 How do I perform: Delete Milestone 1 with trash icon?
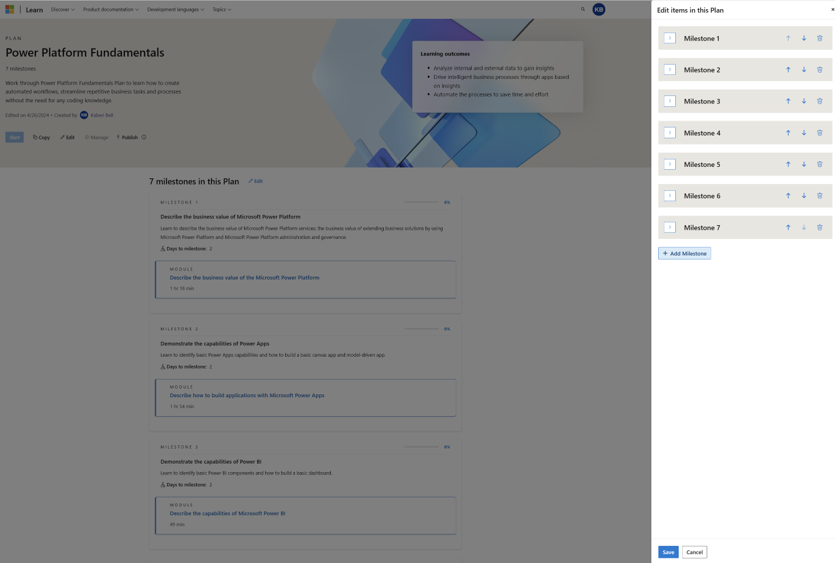click(820, 38)
